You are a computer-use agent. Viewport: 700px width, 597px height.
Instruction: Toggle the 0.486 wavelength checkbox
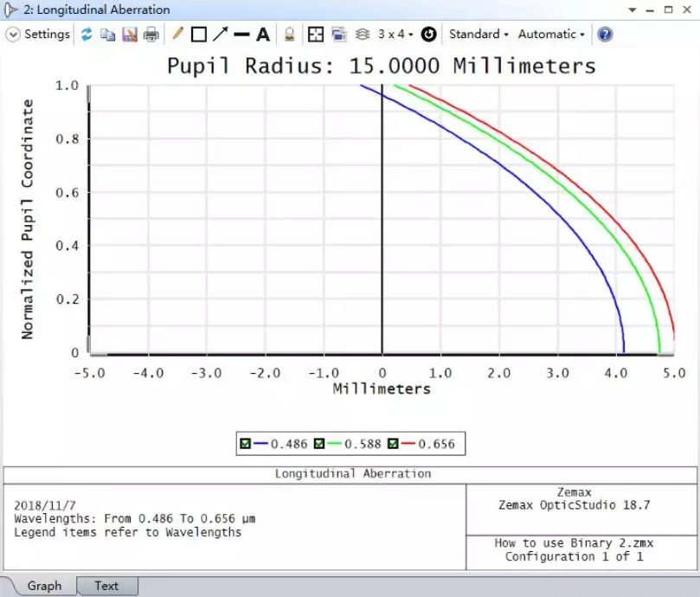[x=246, y=444]
